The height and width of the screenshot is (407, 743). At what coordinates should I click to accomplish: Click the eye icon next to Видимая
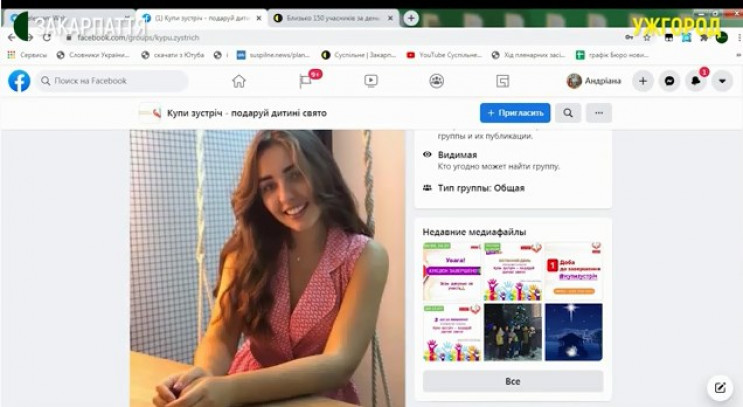coord(427,154)
